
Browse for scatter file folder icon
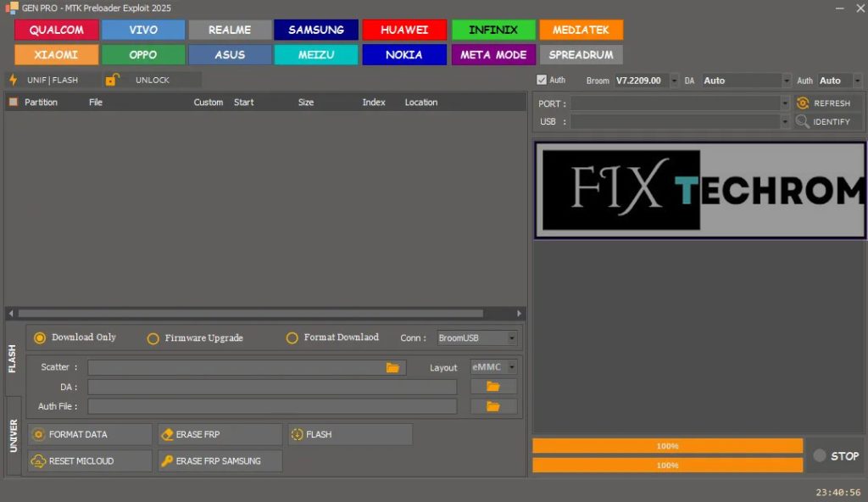[x=392, y=367]
